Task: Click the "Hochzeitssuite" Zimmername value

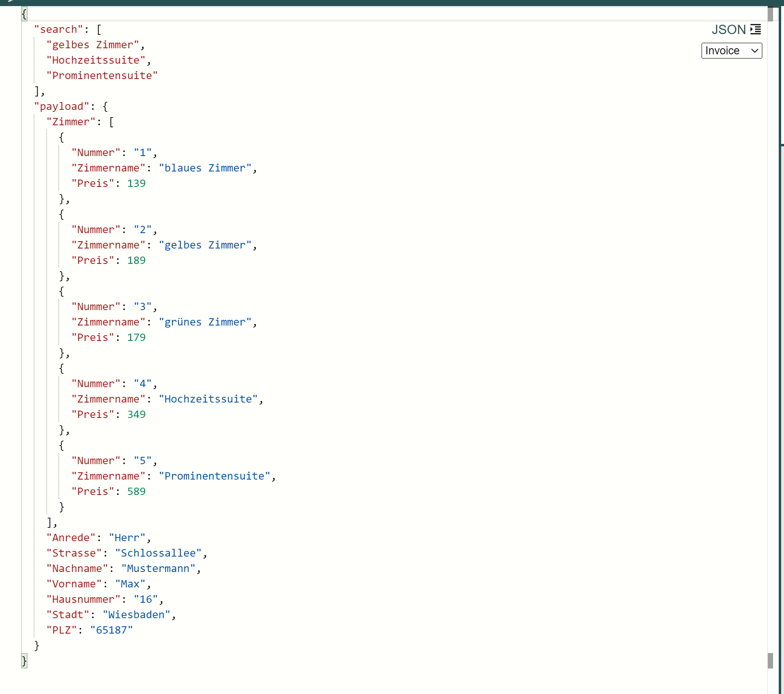Action: tap(208, 399)
